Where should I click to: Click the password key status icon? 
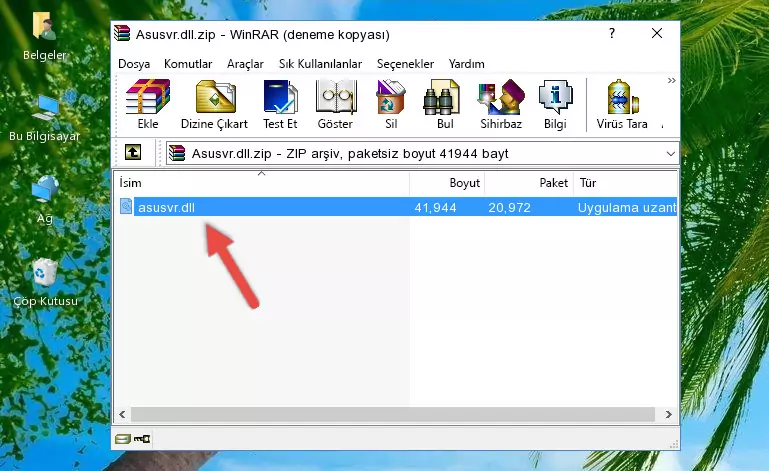[x=142, y=439]
